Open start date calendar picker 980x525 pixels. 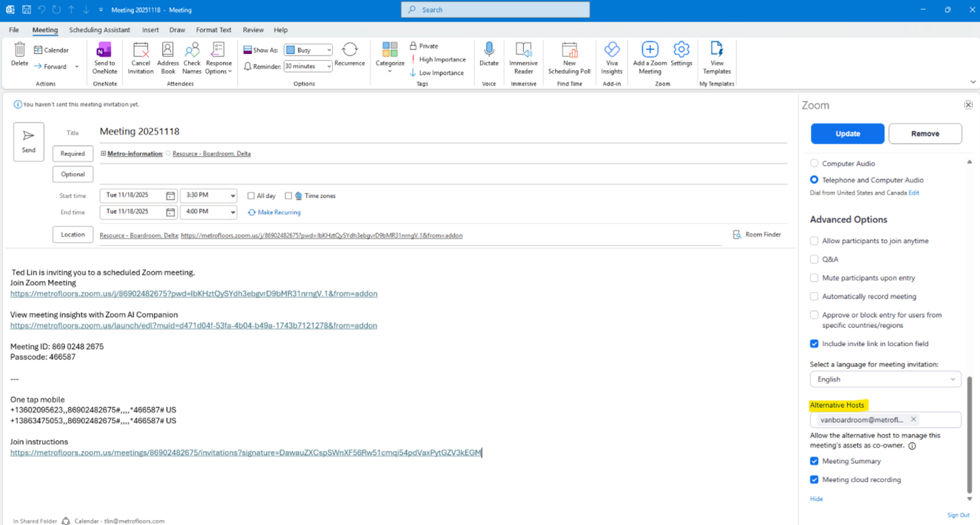tap(170, 196)
